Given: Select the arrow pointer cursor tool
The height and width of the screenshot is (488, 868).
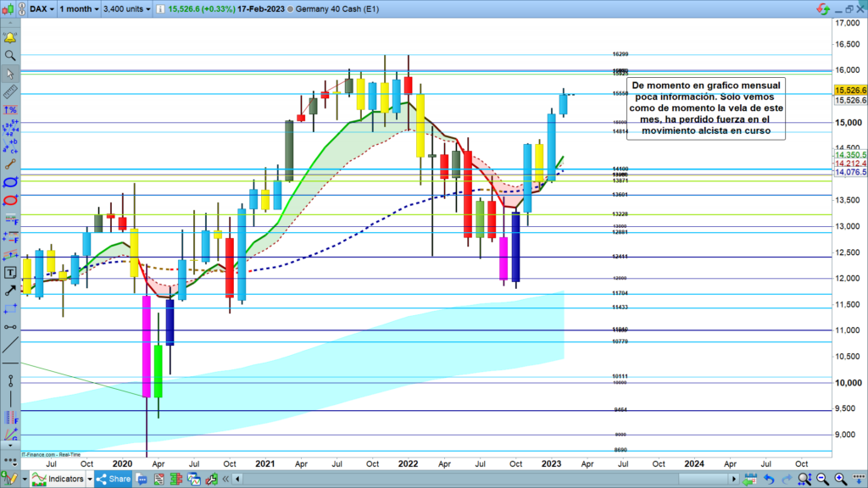Looking at the screenshot, I should click(x=10, y=74).
